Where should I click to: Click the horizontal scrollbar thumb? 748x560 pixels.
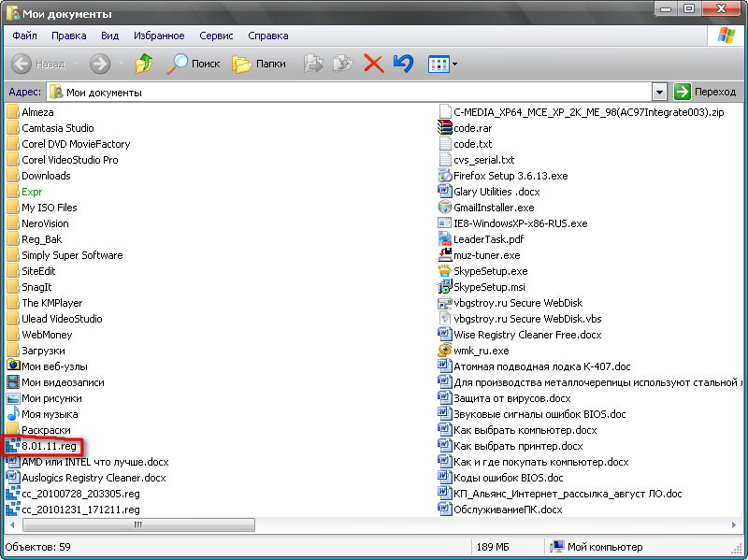(138, 524)
